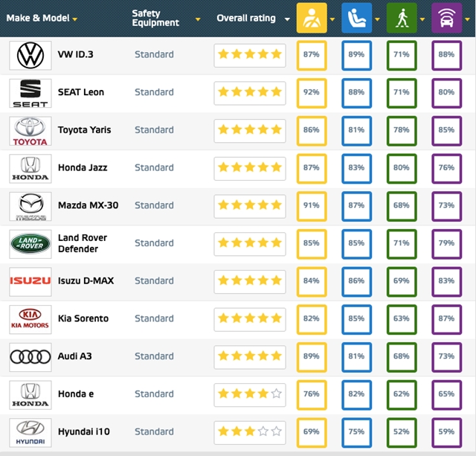This screenshot has height=456, width=476.
Task: Open the Safety Equipment sort dropdown
Action: [197, 19]
